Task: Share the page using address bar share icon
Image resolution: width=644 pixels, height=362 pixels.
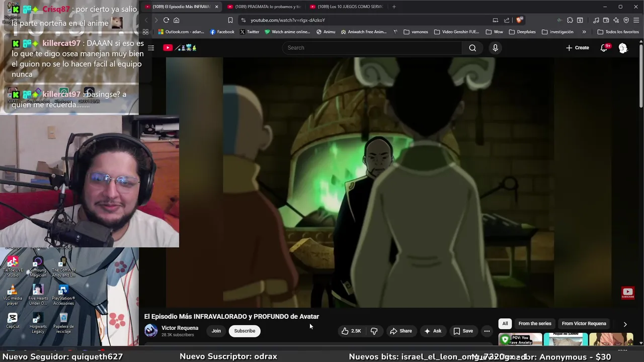Action: (x=507, y=20)
